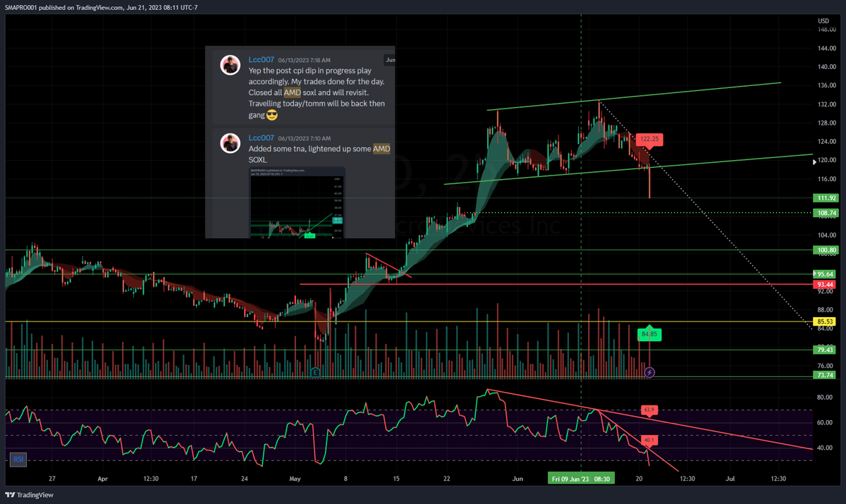Select the 63.9 RSI callout label
This screenshot has height=504, width=846.
649,410
